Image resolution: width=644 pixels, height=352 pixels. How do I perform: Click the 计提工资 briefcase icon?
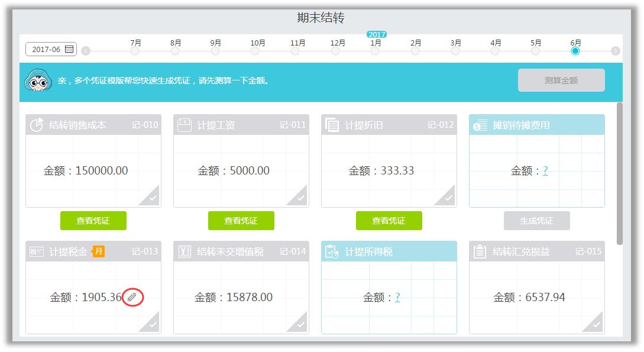[x=183, y=125]
